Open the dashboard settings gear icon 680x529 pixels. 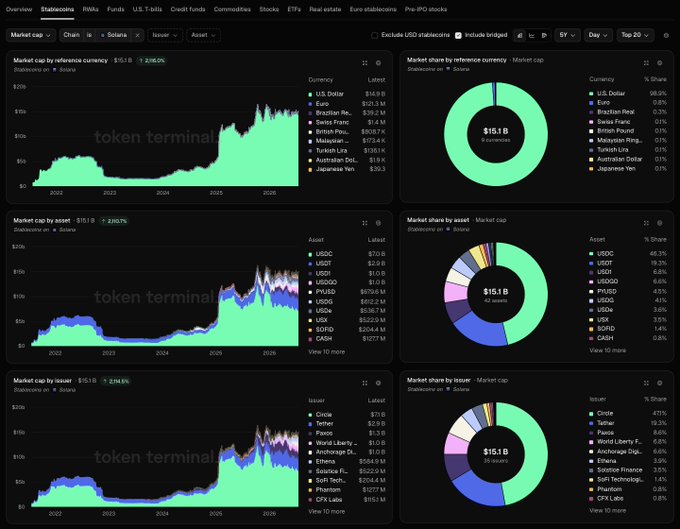click(x=666, y=36)
